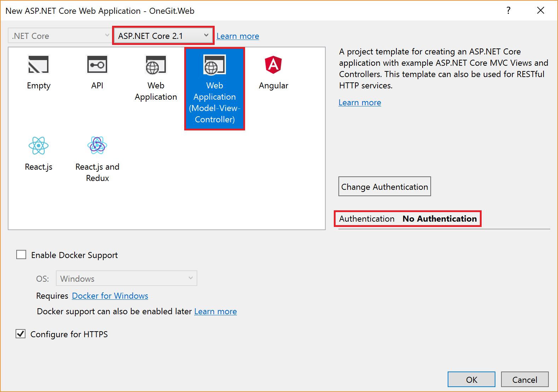The width and height of the screenshot is (558, 392).
Task: Click Learn more beside the version dropdown
Action: click(x=238, y=36)
